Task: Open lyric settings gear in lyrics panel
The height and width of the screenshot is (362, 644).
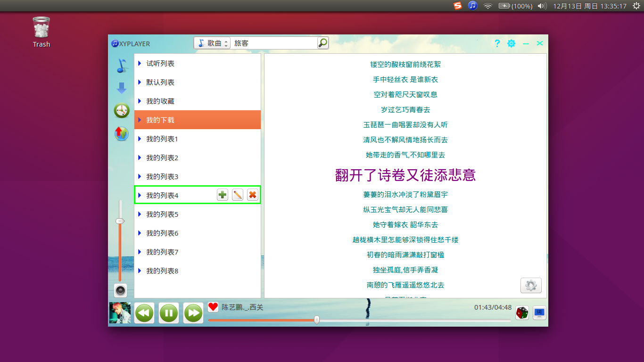Action: point(531,285)
